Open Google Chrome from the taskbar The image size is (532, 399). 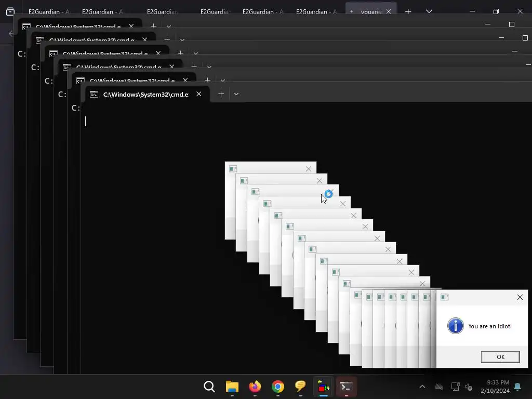click(x=277, y=387)
